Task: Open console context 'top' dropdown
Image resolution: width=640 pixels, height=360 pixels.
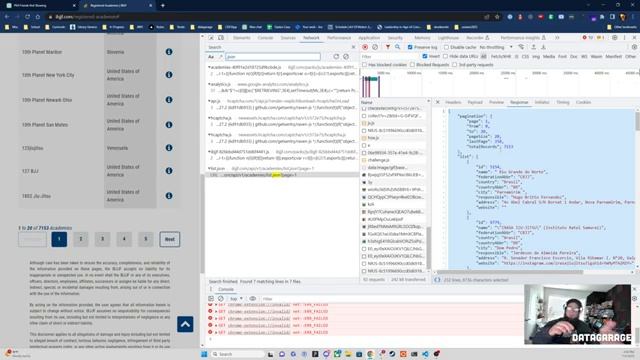Action: [x=236, y=299]
